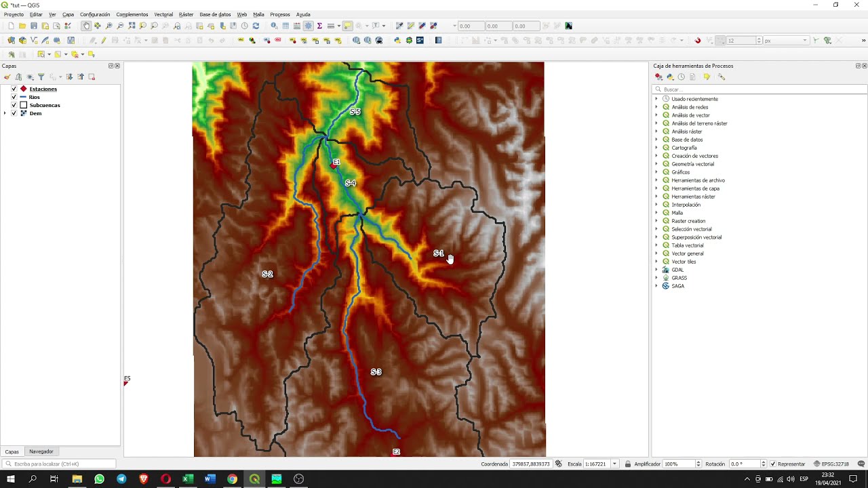The height and width of the screenshot is (488, 868).
Task: Create a new project with blank-page icon
Action: tap(11, 26)
